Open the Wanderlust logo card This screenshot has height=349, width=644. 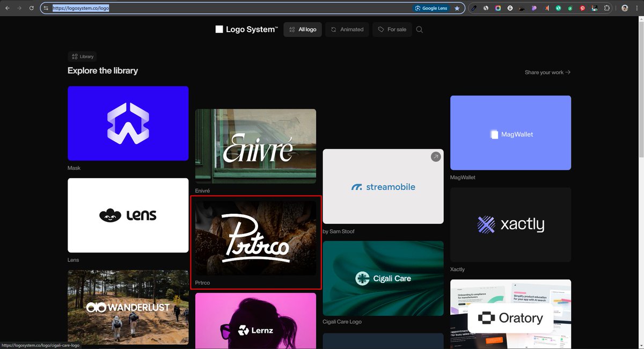pos(128,307)
